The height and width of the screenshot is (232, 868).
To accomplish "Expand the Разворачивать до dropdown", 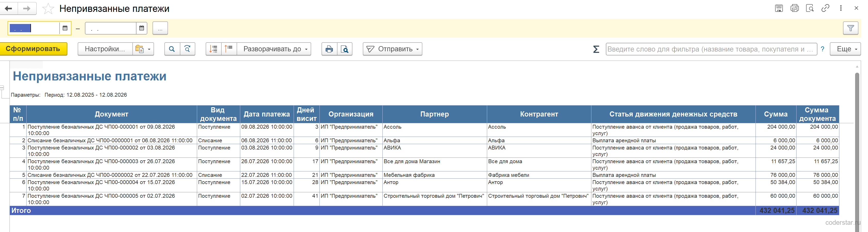I will (274, 49).
